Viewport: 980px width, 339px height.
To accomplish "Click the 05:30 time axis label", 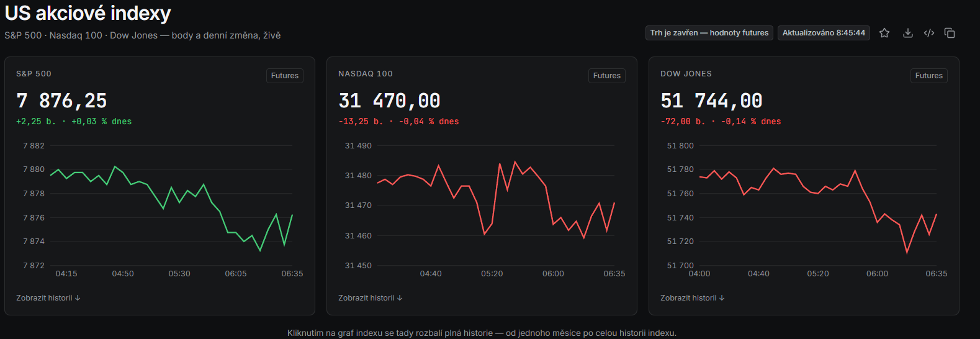I will (x=179, y=274).
